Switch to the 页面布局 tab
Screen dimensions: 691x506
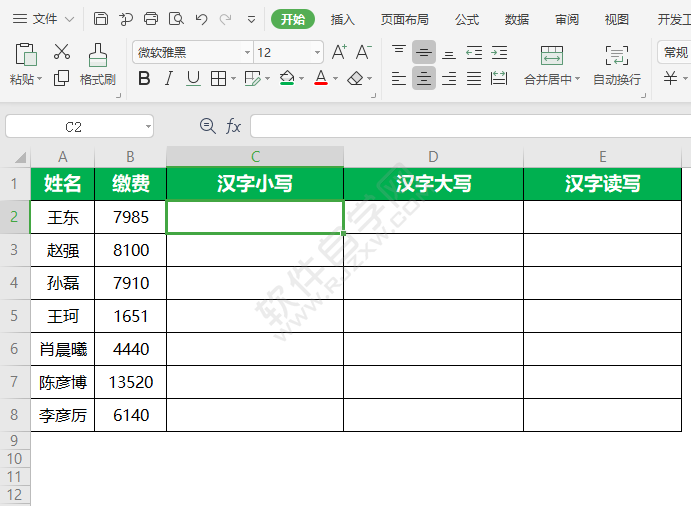(405, 19)
